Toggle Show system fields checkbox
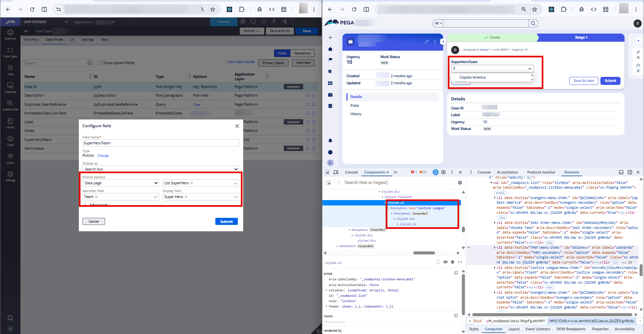Image resolution: width=644 pixels, height=334 pixels. [x=100, y=63]
